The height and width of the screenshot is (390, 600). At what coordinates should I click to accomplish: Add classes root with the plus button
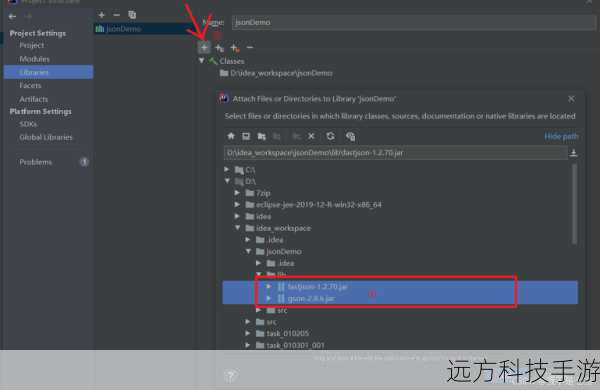pos(204,48)
